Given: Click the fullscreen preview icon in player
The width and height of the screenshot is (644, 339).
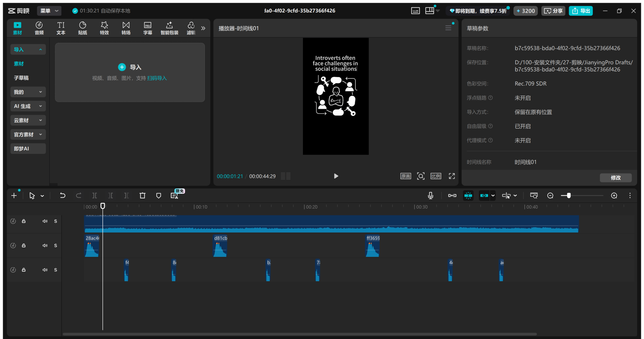Looking at the screenshot, I should point(452,176).
